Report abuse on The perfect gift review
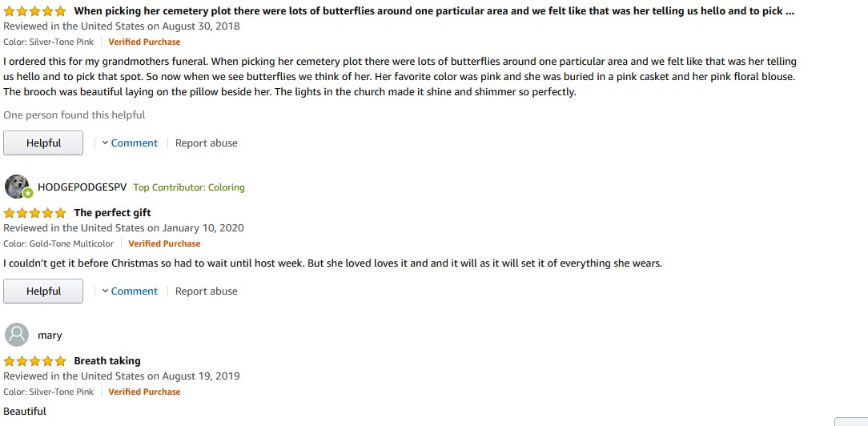The width and height of the screenshot is (868, 426). pyautogui.click(x=207, y=291)
